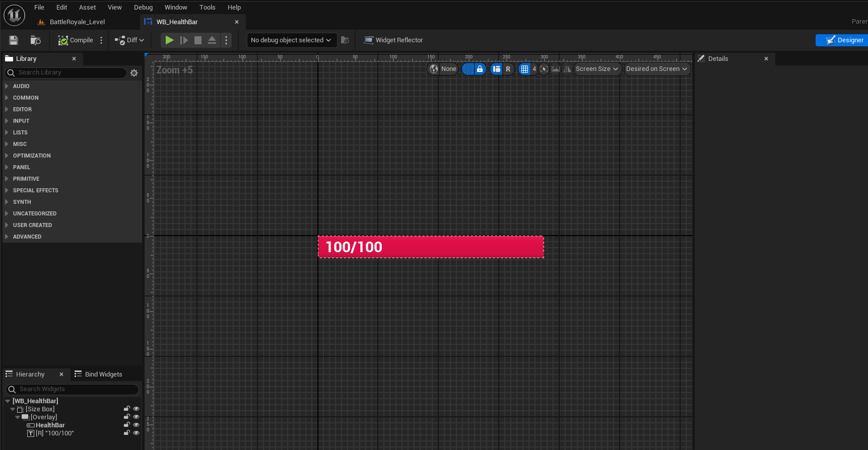Toggle layout transform mode icon

[497, 69]
